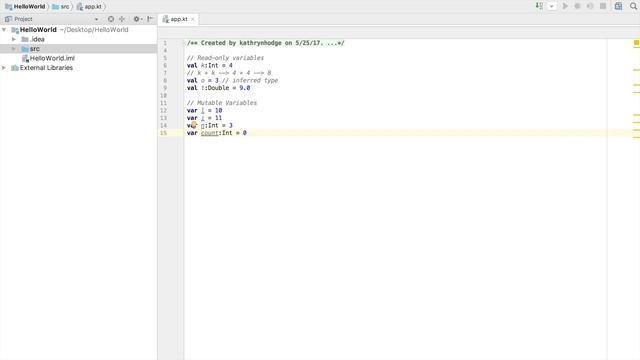This screenshot has width=640, height=360.
Task: Click the yellow inspection status indicator
Action: point(636,42)
